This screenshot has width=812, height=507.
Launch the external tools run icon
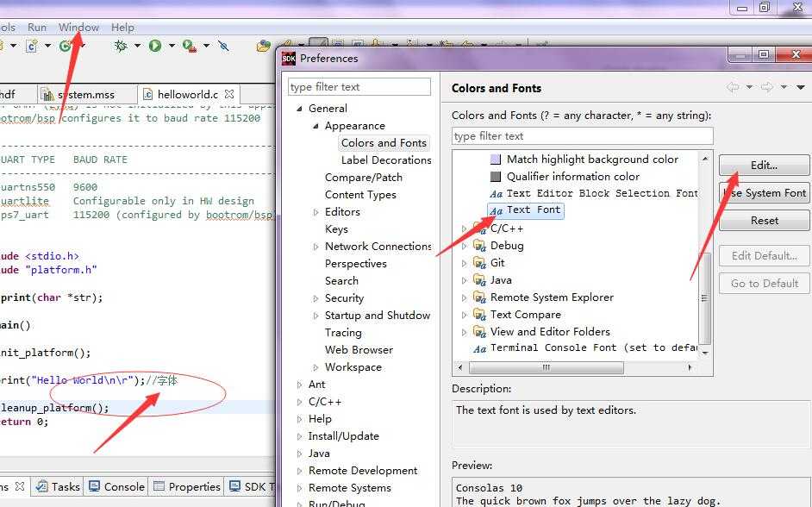point(189,46)
